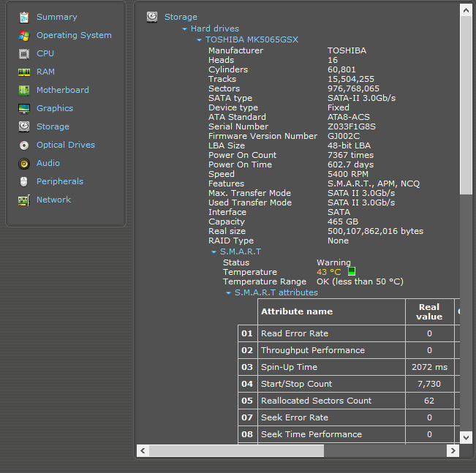Click the horizontal scrollbar right arrow
Viewport: 476px width, 473px height.
(x=453, y=450)
